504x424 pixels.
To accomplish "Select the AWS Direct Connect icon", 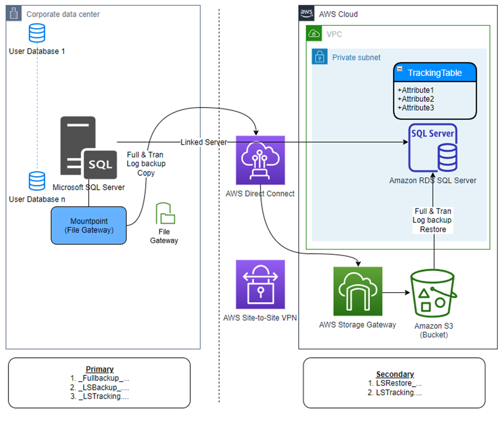I will pyautogui.click(x=261, y=160).
